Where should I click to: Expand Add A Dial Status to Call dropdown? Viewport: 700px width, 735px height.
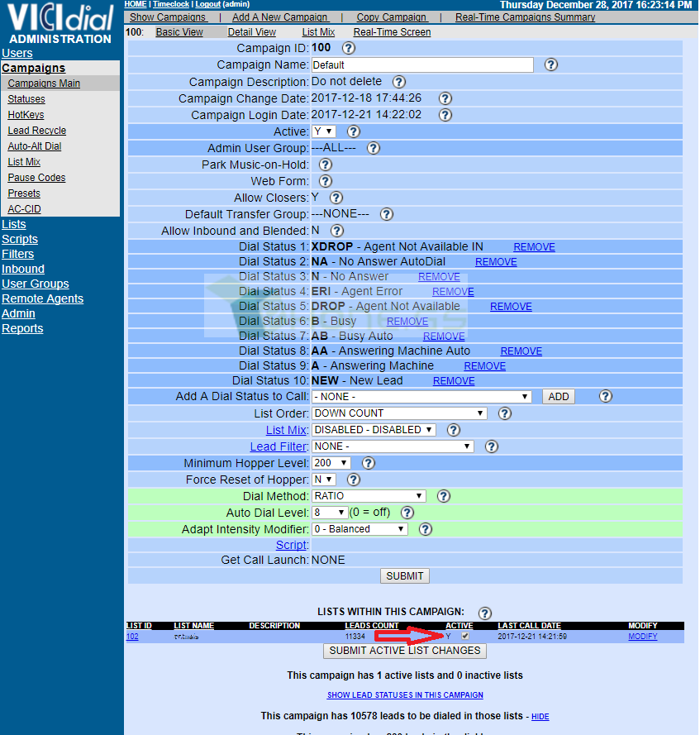click(x=421, y=397)
